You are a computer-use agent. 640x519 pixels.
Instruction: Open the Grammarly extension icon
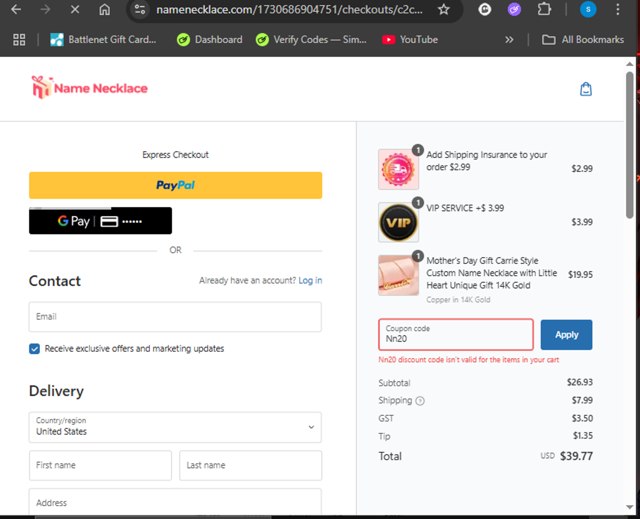(x=484, y=9)
